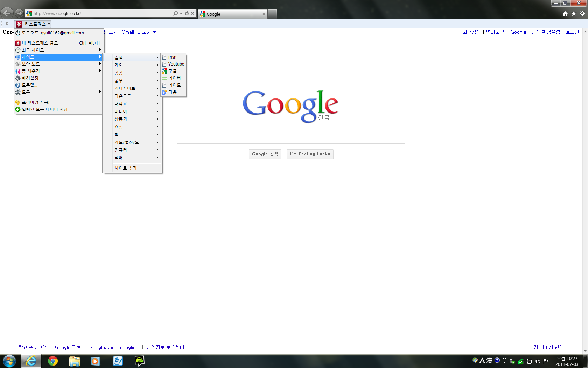Screen dimensions: 588x368
Task: Click the stop X icon in address bar
Action: pos(192,13)
